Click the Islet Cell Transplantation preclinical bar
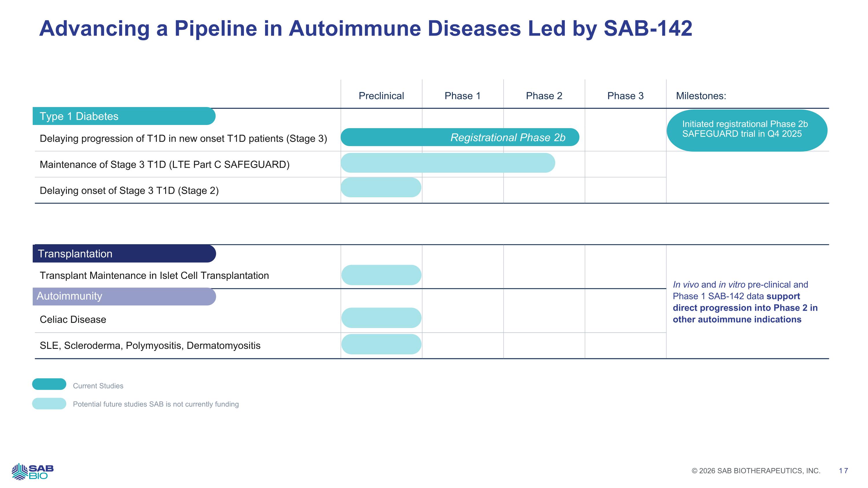This screenshot has height=488, width=868. [381, 275]
